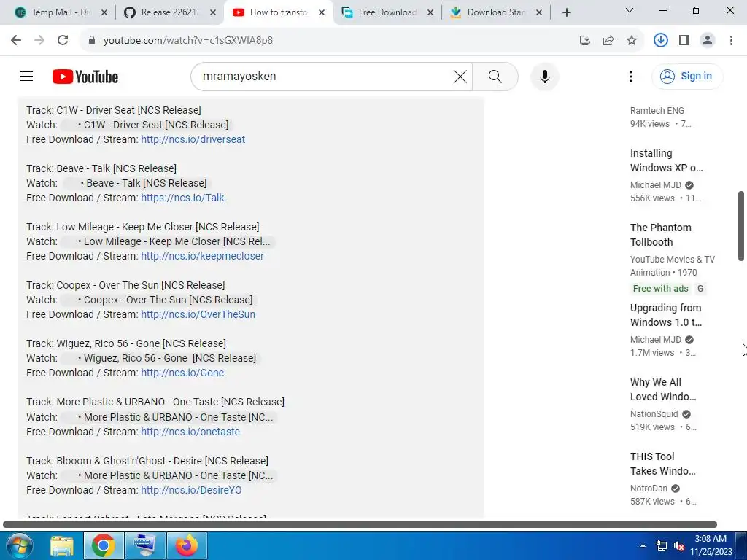
Task: Open the ncs.io/Talk link
Action: point(182,198)
